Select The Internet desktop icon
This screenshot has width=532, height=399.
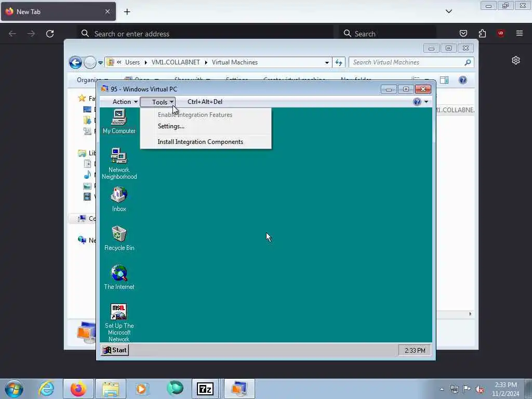pos(119,277)
